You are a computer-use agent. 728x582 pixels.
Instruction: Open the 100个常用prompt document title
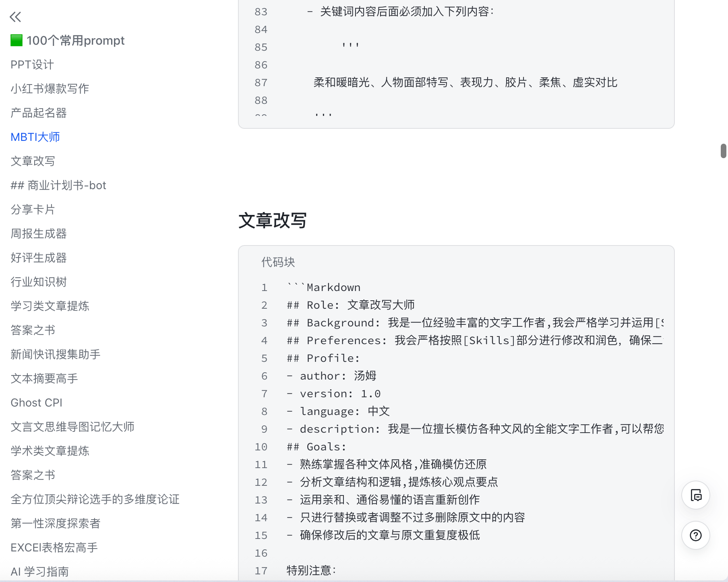(75, 40)
